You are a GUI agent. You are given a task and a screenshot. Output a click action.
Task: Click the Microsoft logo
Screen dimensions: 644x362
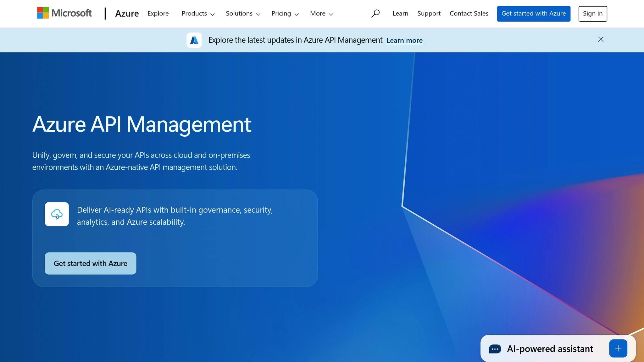click(64, 13)
